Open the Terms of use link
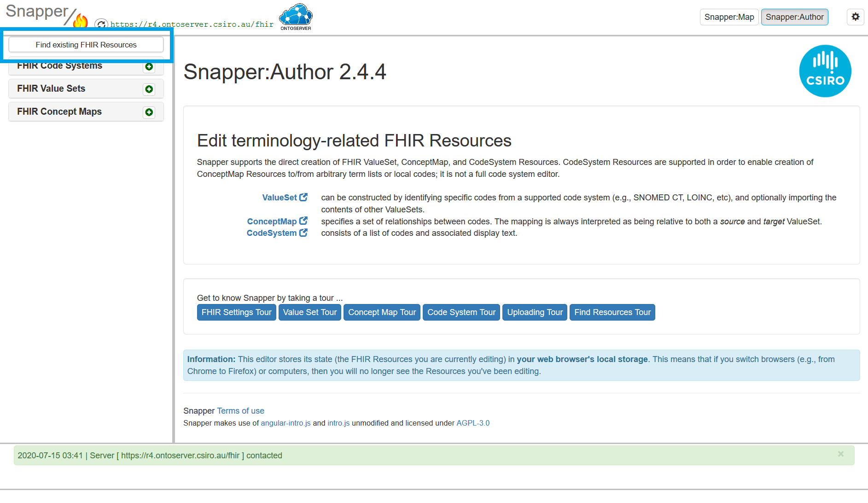868x503 pixels. click(240, 411)
